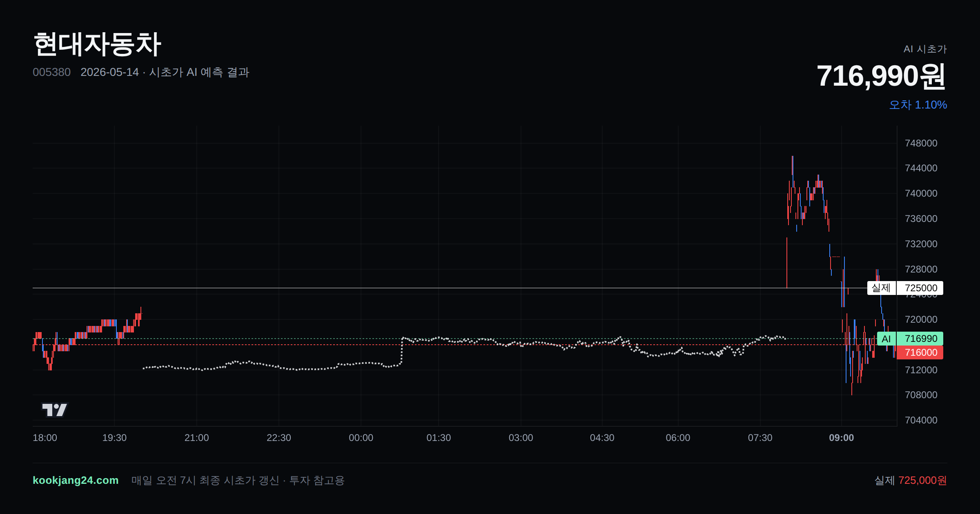Click the 740000 axis value

[x=921, y=193]
